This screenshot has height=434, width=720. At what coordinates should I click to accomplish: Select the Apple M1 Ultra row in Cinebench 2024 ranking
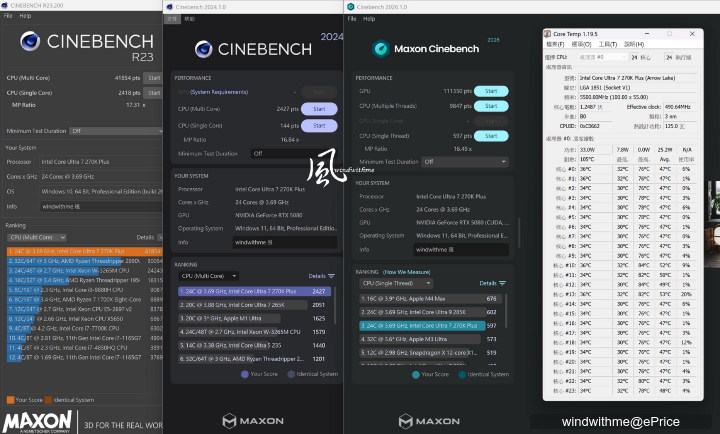[x=252, y=318]
